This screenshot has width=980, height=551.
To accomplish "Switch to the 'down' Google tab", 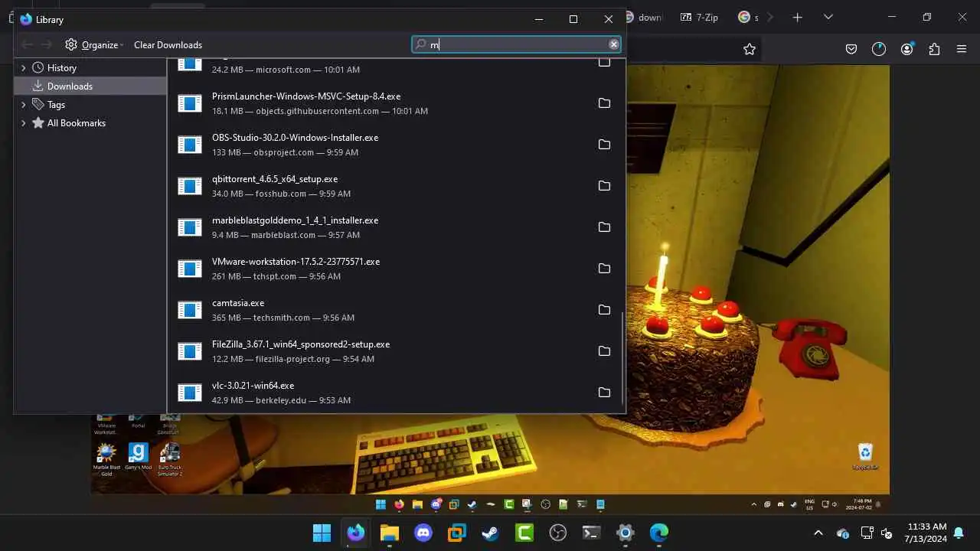I will click(643, 17).
